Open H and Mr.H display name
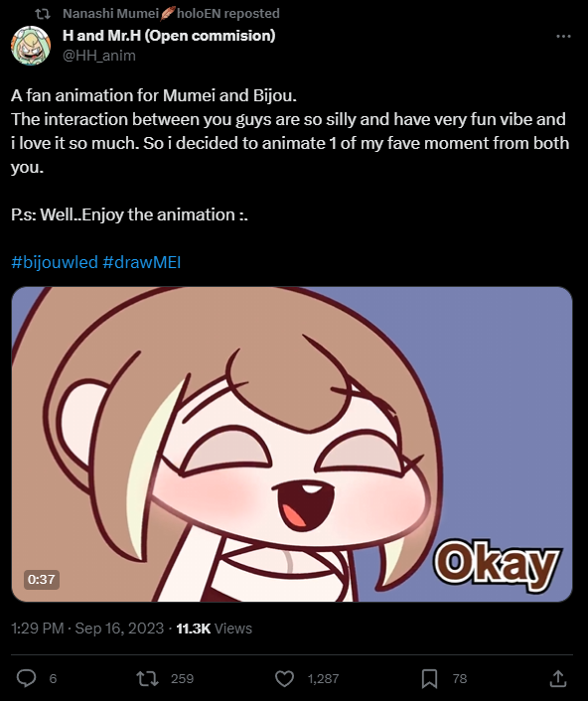The width and height of the screenshot is (588, 701). click(169, 36)
